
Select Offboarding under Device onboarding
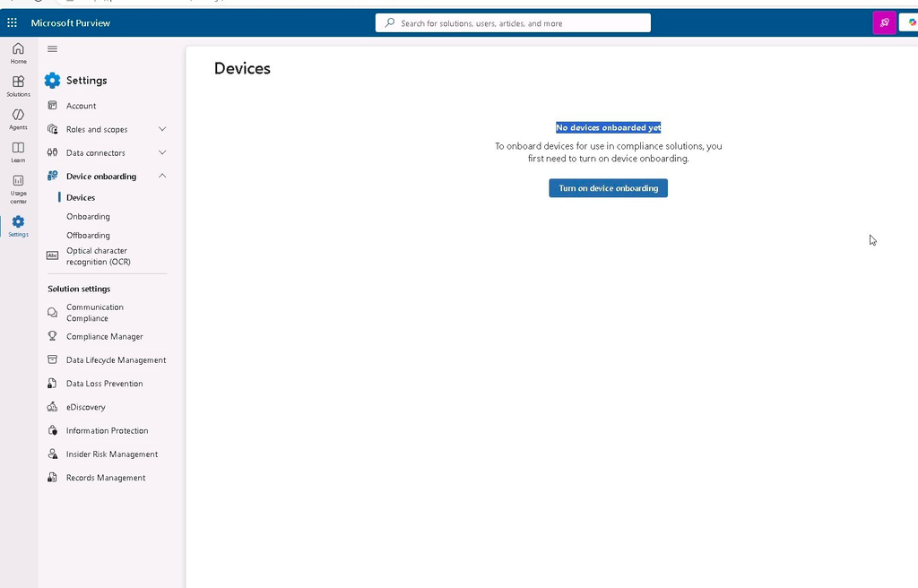tap(88, 235)
